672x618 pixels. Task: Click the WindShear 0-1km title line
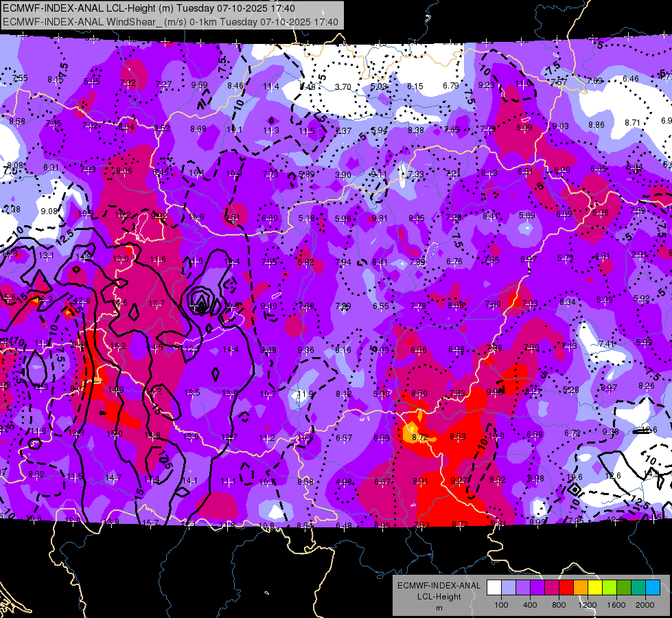pos(170,22)
